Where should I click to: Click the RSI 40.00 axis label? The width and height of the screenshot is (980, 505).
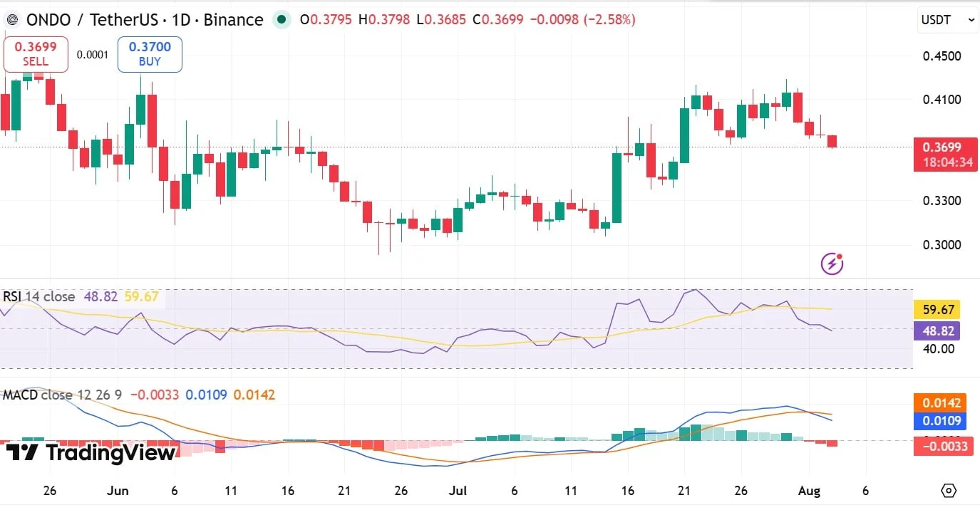pos(938,348)
